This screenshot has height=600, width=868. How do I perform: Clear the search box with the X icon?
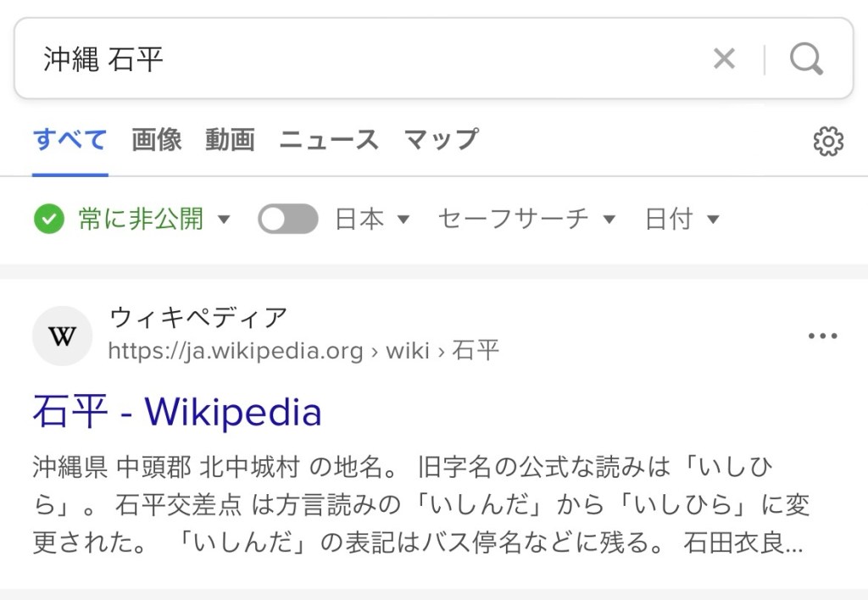click(724, 59)
